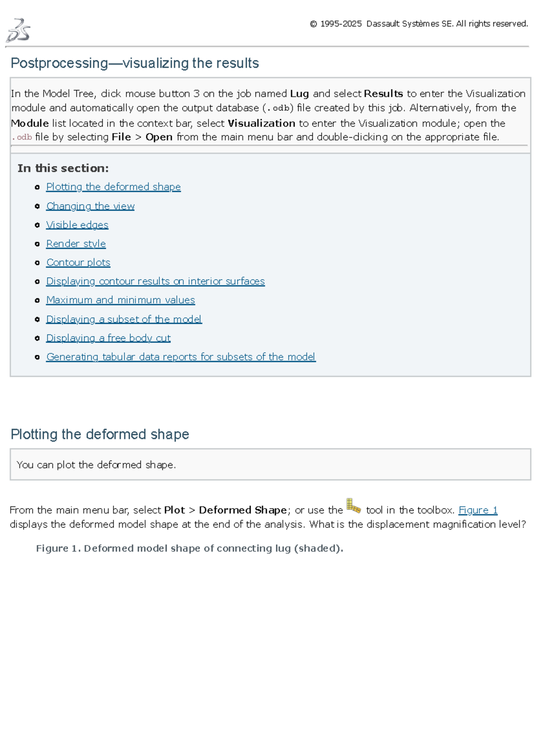The width and height of the screenshot is (534, 756).
Task: Open the 'Visible edges' section link
Action: (x=77, y=225)
